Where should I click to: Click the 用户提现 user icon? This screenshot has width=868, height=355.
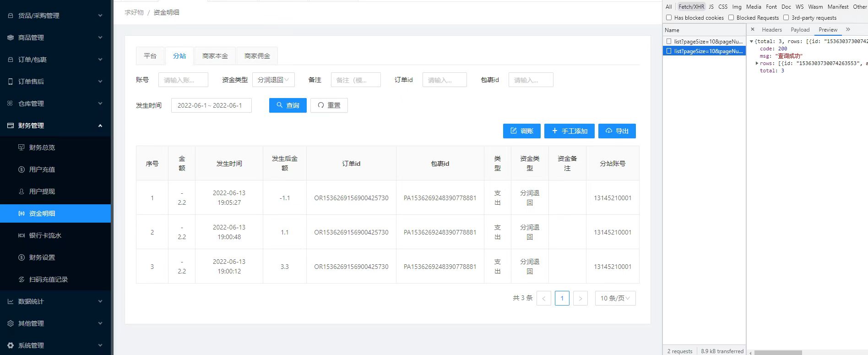click(x=22, y=191)
